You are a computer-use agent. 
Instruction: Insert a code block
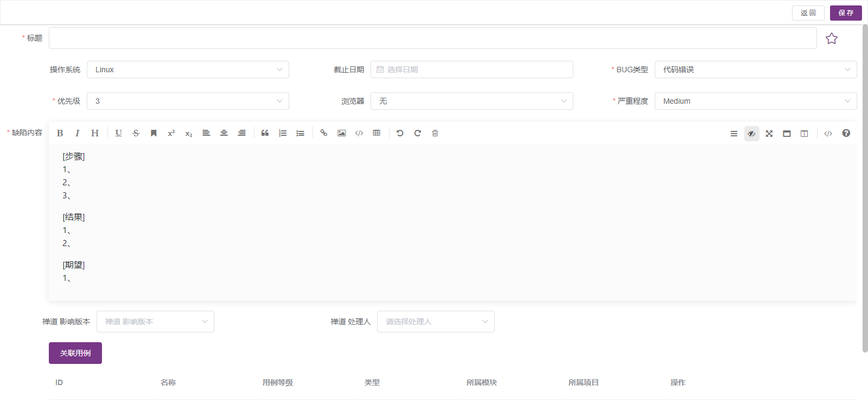359,133
